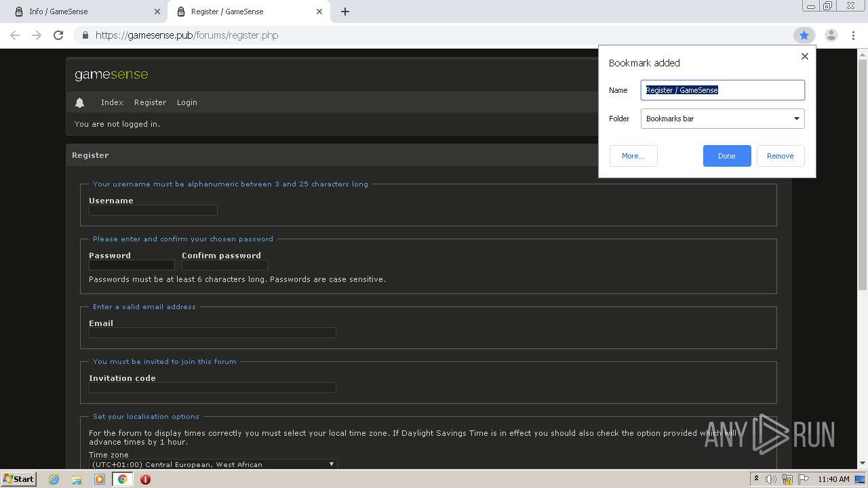The image size is (868, 488).
Task: Open a new tab with the plus icon
Action: point(344,12)
